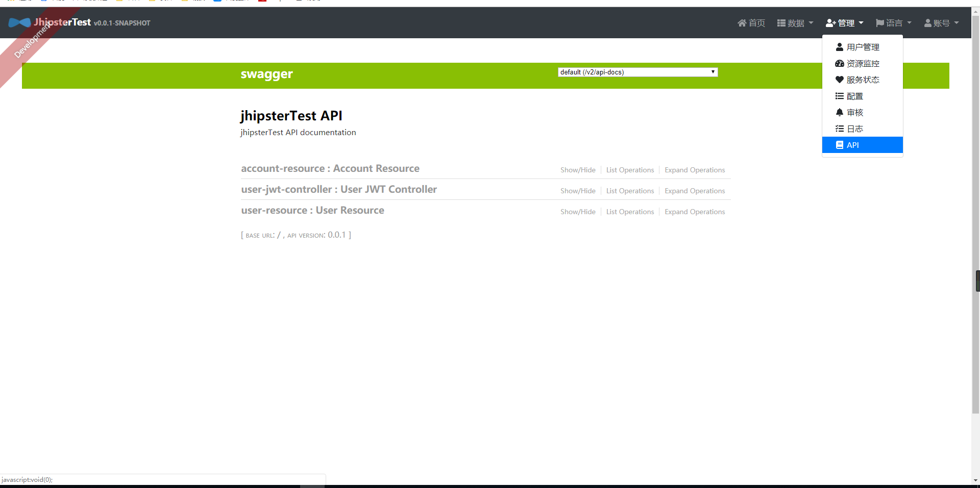
Task: Click List Operations for account-resource
Action: pos(630,170)
